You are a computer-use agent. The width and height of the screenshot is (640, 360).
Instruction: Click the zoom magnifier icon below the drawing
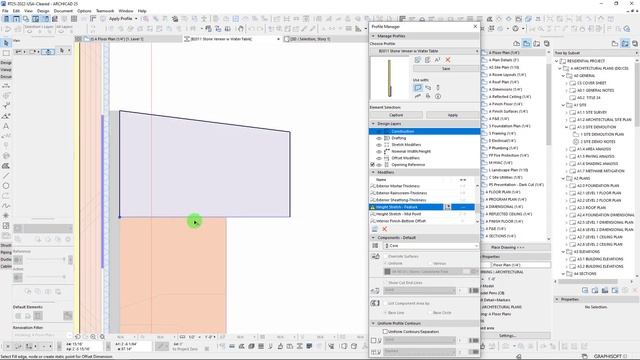(93, 337)
